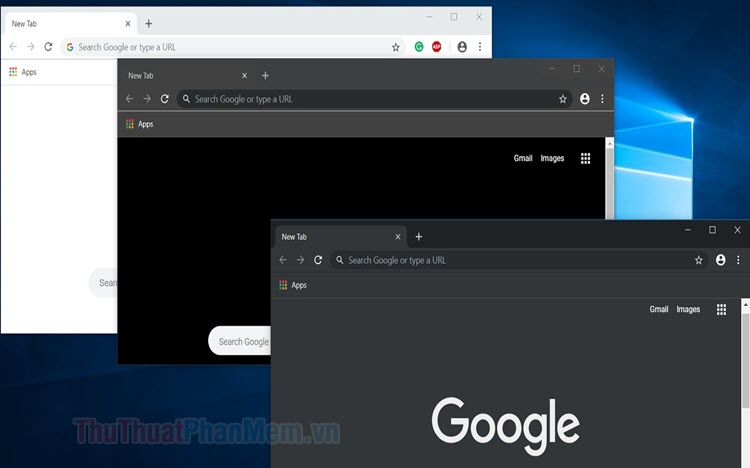Open Images link in front dark gray window
This screenshot has height=468, width=750.
[688, 310]
